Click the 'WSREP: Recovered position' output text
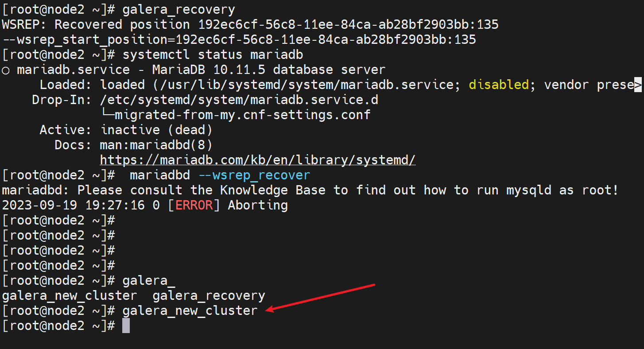644x349 pixels. (x=96, y=24)
